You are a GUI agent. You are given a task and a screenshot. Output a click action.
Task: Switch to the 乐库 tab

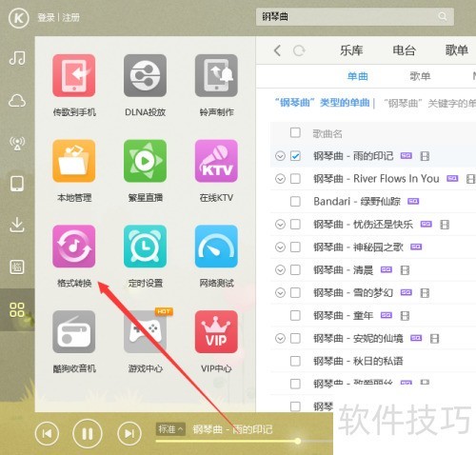(351, 50)
